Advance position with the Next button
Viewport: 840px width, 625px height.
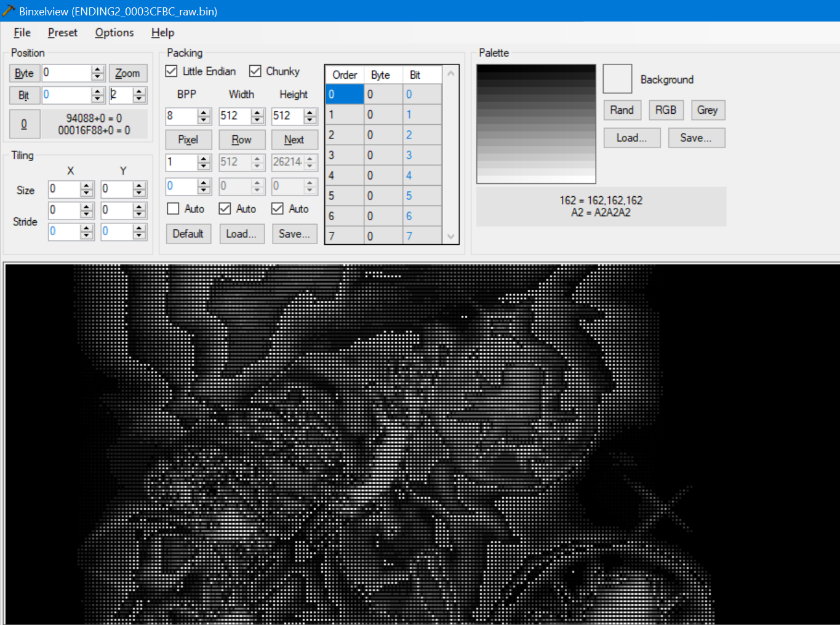294,140
